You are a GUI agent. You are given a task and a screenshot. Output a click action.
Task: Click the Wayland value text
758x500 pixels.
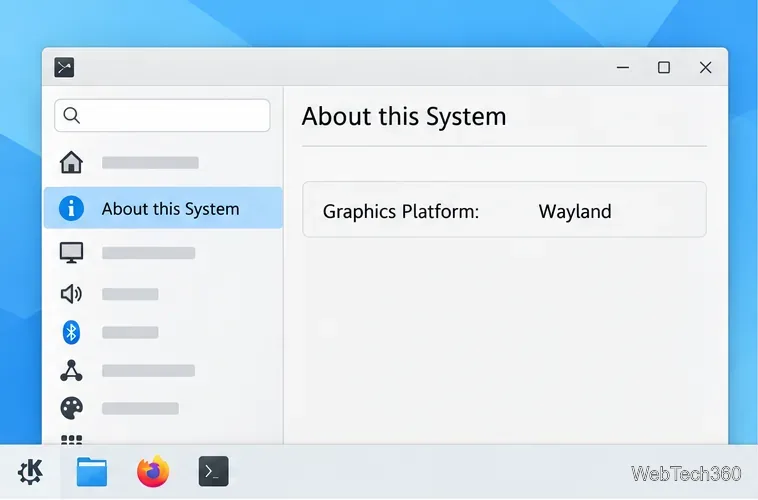(x=575, y=212)
